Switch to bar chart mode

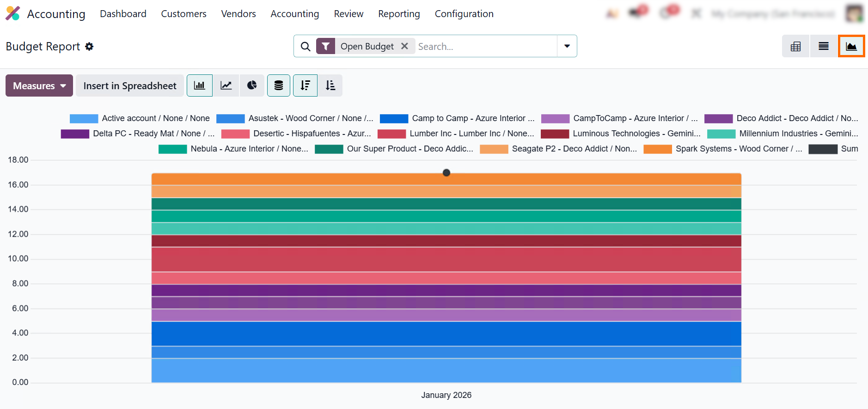click(199, 85)
